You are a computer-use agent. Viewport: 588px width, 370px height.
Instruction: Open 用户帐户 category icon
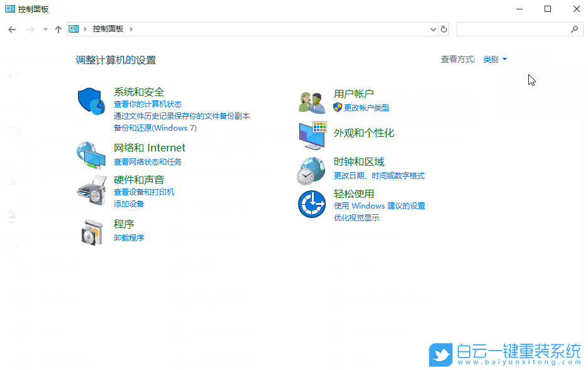pos(311,101)
